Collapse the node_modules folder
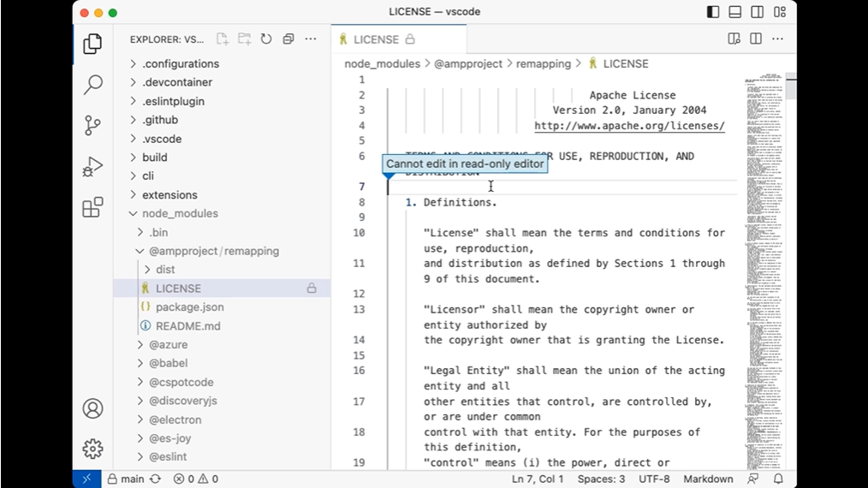Image resolution: width=868 pixels, height=488 pixels. (x=222, y=213)
